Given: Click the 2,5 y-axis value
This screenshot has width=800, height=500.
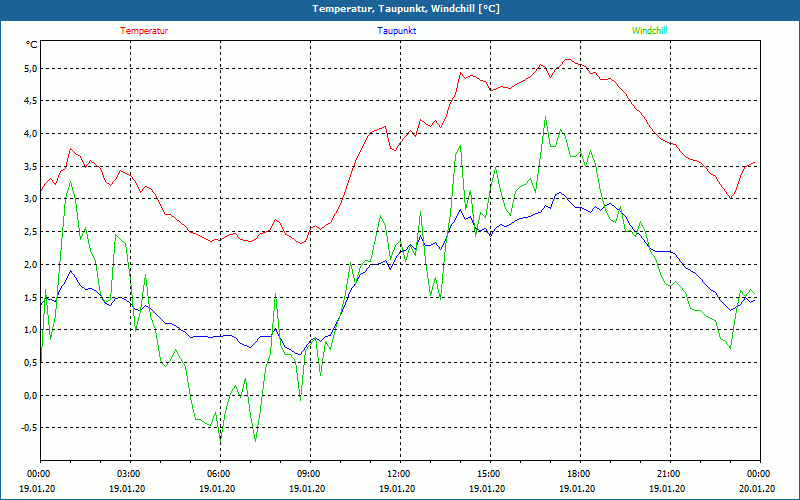Looking at the screenshot, I should tap(31, 232).
